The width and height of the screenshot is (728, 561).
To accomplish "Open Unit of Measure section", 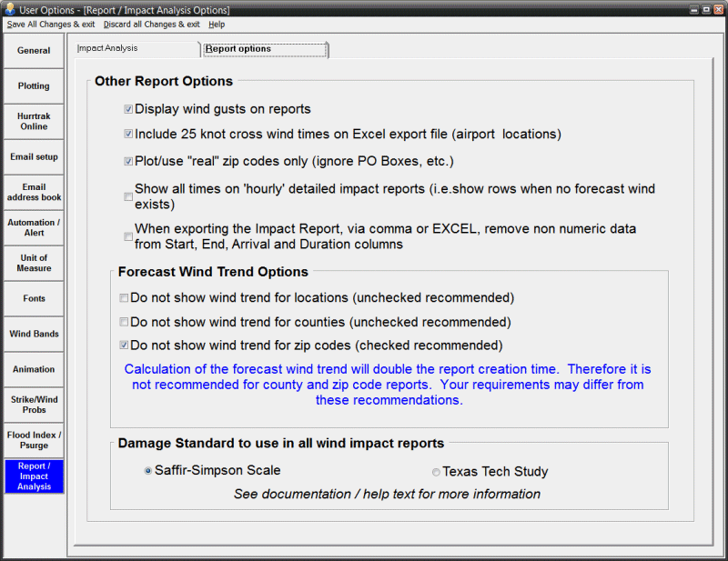I will pos(34,263).
